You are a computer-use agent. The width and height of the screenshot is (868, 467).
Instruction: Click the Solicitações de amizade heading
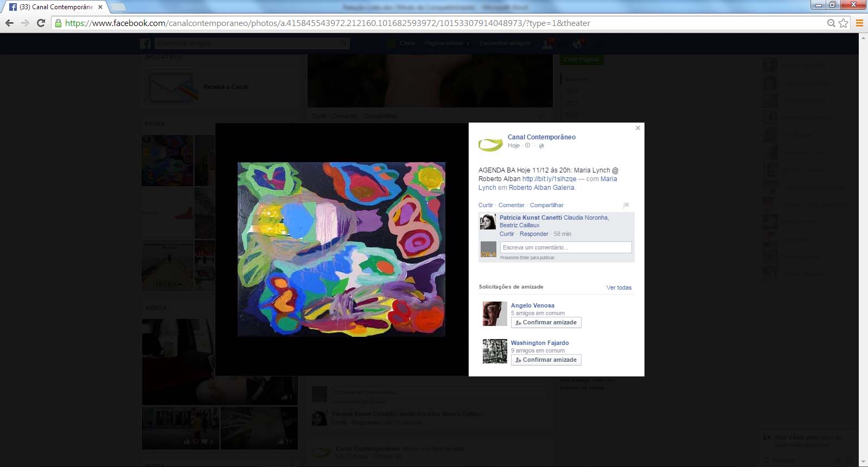pyautogui.click(x=511, y=286)
